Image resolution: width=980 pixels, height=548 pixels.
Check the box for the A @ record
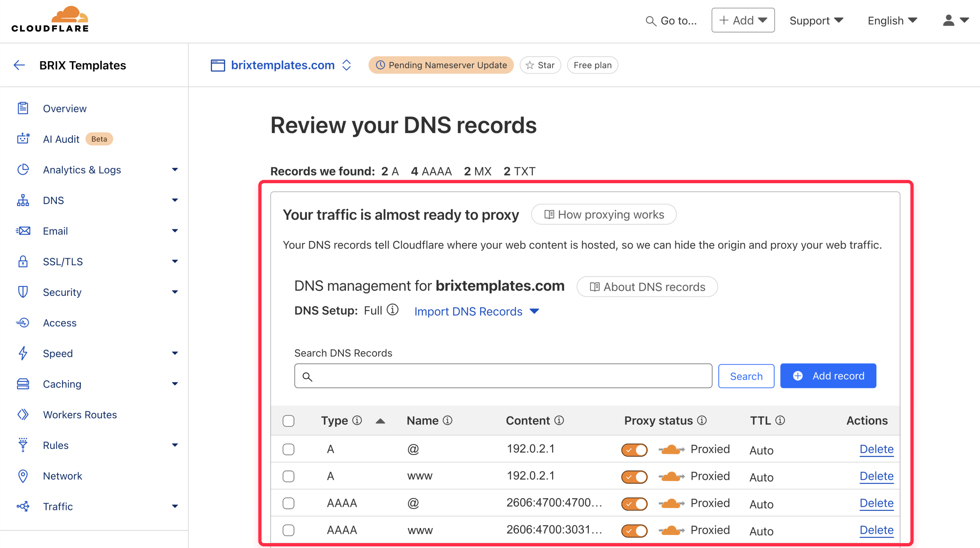(289, 449)
